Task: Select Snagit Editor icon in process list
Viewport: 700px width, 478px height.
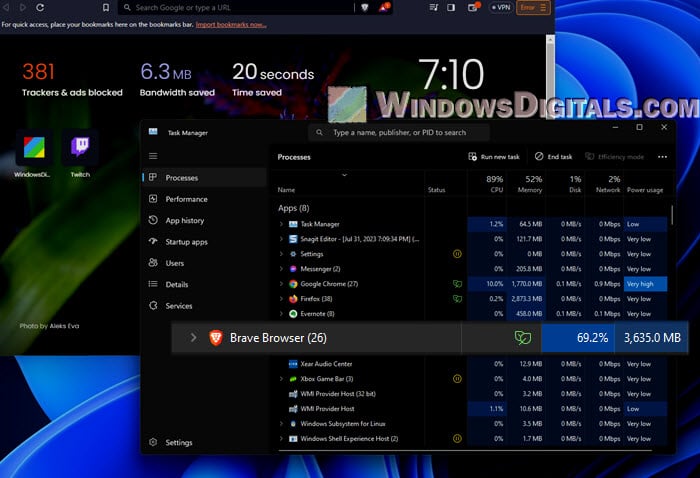Action: pyautogui.click(x=293, y=239)
